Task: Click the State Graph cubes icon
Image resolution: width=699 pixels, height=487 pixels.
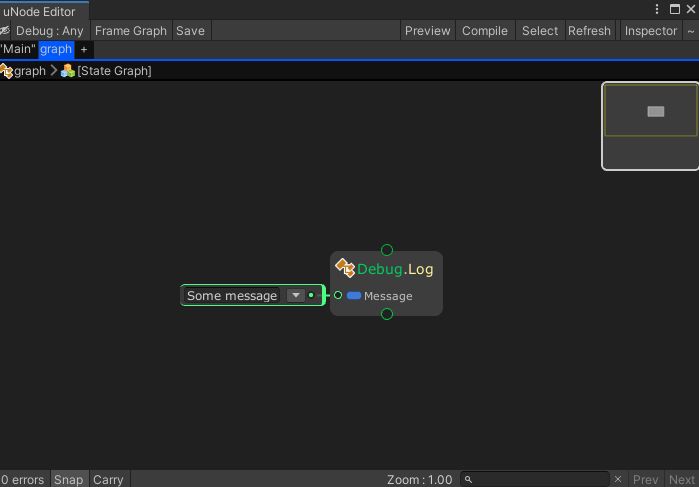Action: coord(68,71)
